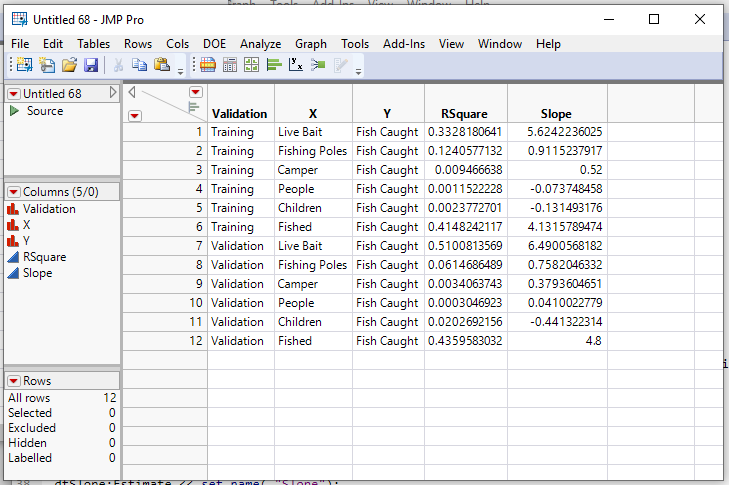Select the RSquare column header

coord(464,114)
